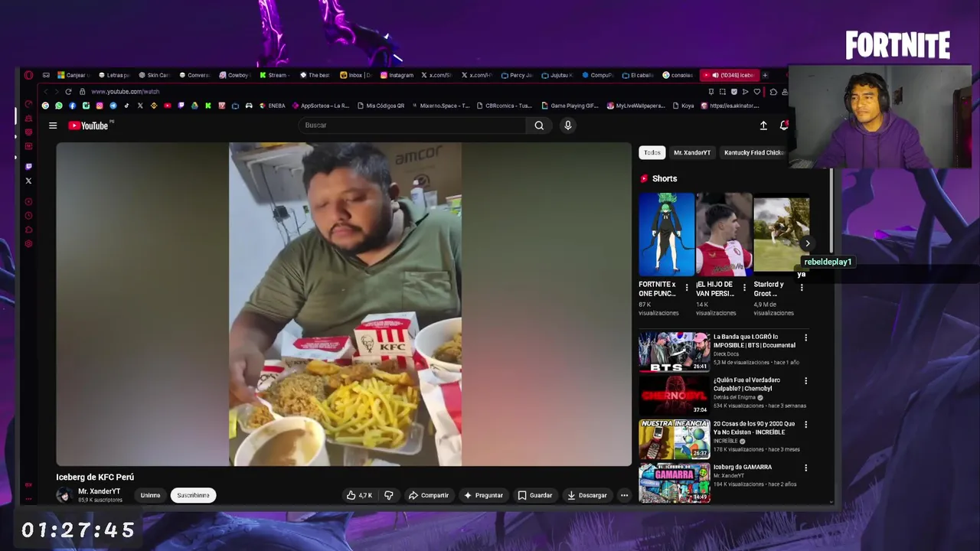Reload page with browser refresh icon
This screenshot has width=980, height=551.
click(x=68, y=92)
